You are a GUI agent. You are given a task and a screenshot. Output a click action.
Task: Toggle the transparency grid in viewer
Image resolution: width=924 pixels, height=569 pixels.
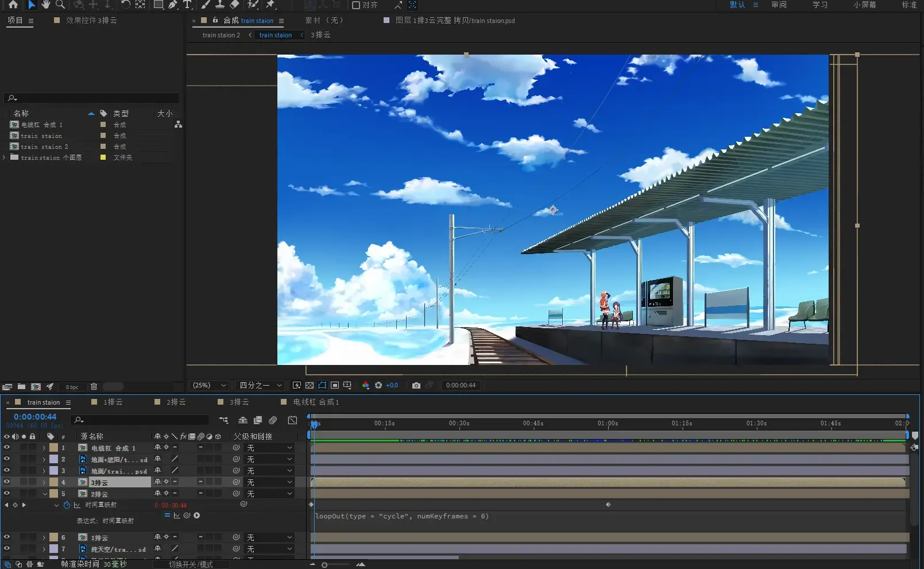point(310,386)
